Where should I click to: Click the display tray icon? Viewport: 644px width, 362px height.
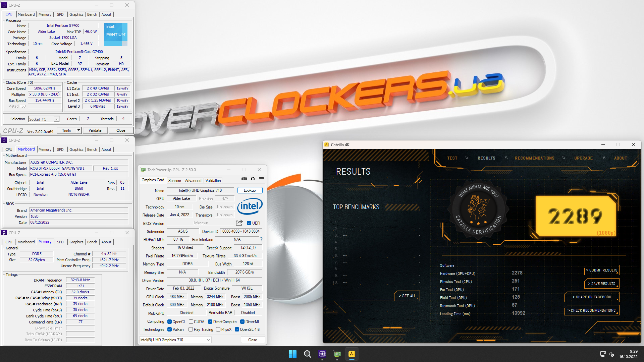point(603,354)
